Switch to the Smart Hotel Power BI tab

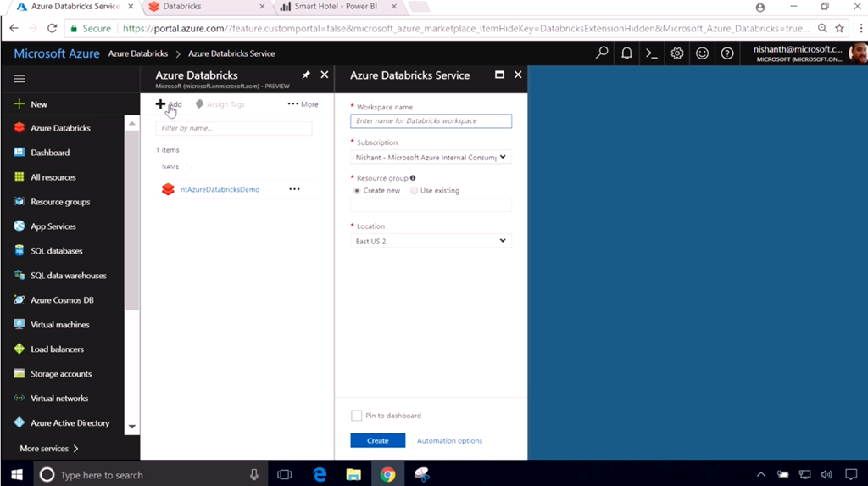tap(335, 7)
